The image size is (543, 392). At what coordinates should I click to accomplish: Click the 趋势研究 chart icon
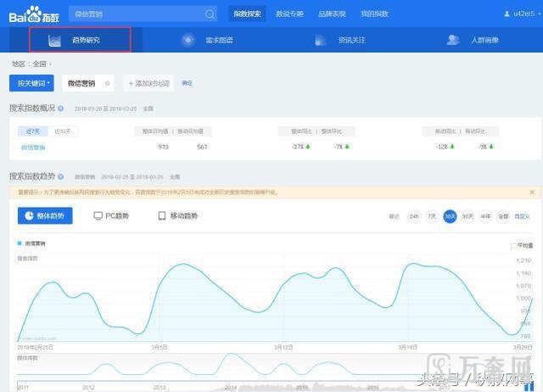click(x=54, y=41)
